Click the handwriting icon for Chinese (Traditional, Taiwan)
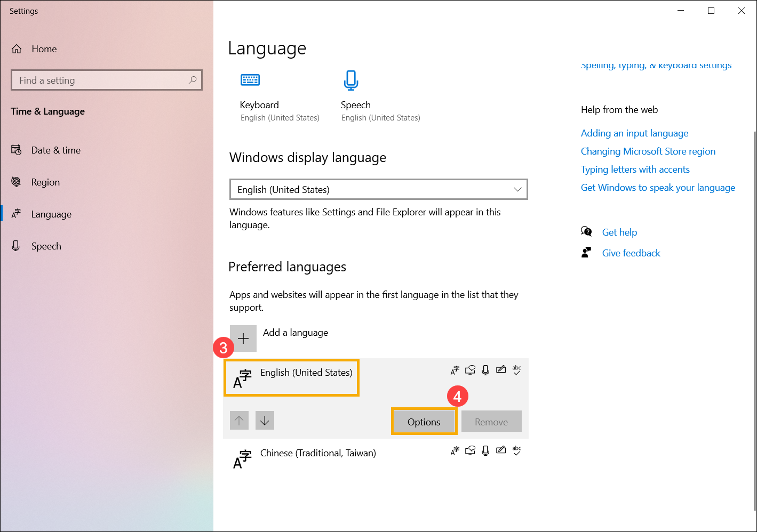This screenshot has width=757, height=532. 501,450
